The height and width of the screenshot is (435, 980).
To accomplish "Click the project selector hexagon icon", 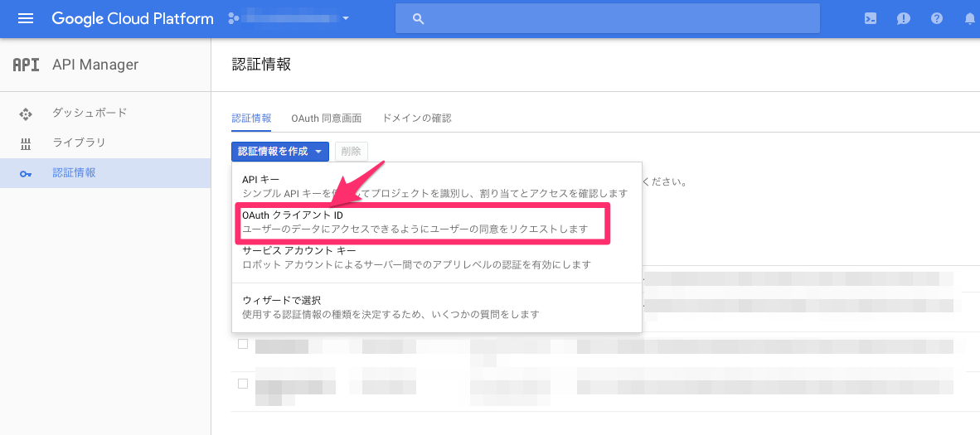I will [x=234, y=18].
